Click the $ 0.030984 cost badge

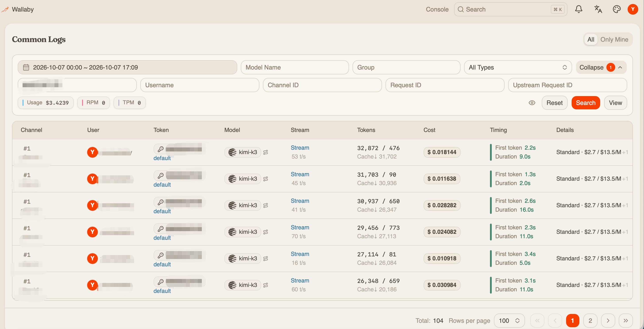(x=442, y=285)
